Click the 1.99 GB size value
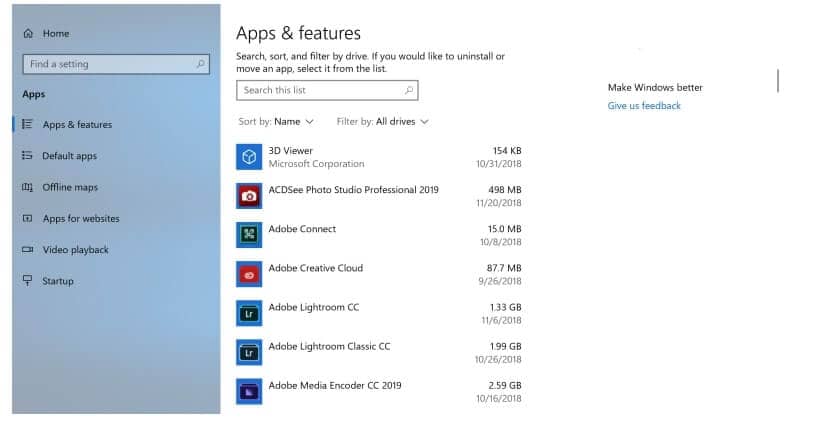This screenshot has width=819, height=433. click(x=506, y=346)
